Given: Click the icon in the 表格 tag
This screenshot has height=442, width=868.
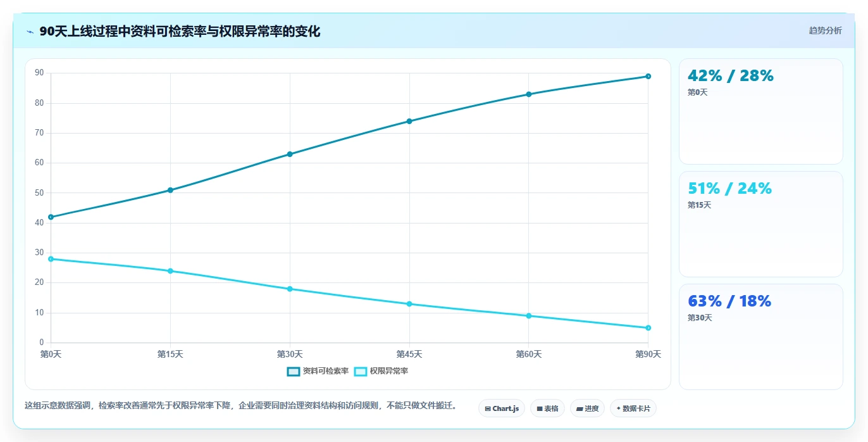Looking at the screenshot, I should click(x=540, y=409).
